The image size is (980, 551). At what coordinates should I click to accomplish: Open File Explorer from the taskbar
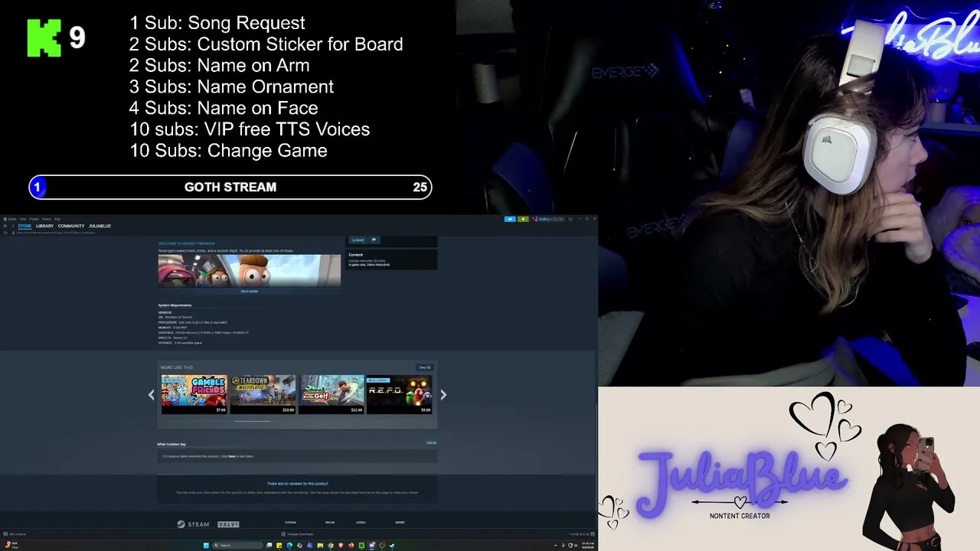tap(320, 545)
